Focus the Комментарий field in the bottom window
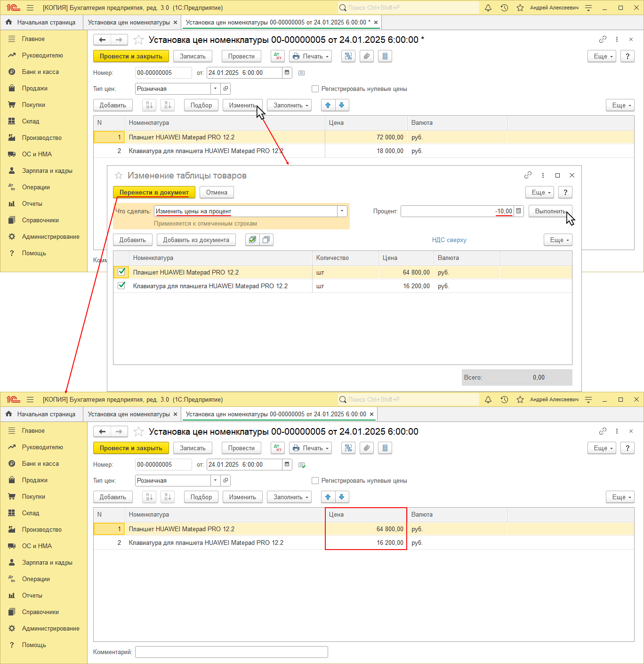Image resolution: width=644 pixels, height=664 pixels. (x=232, y=652)
